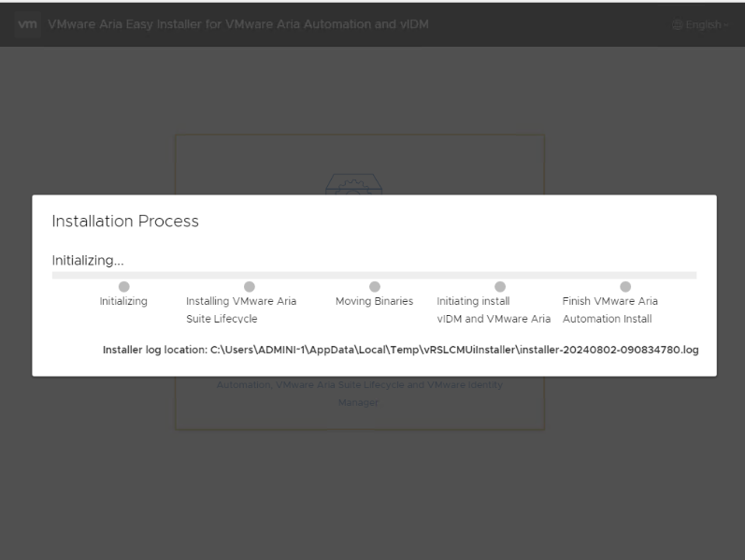
Task: Click the Initiating install vIDM and VMware Aria label
Action: click(494, 310)
